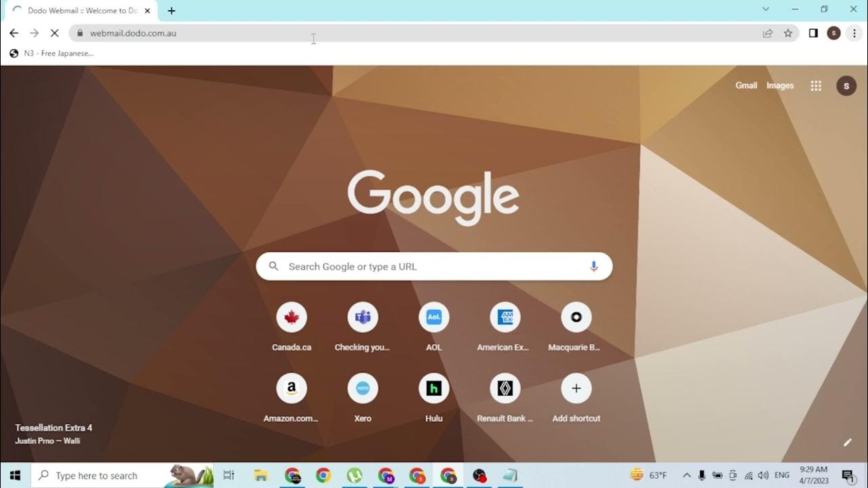
Task: Click Add shortcut button
Action: click(x=576, y=399)
